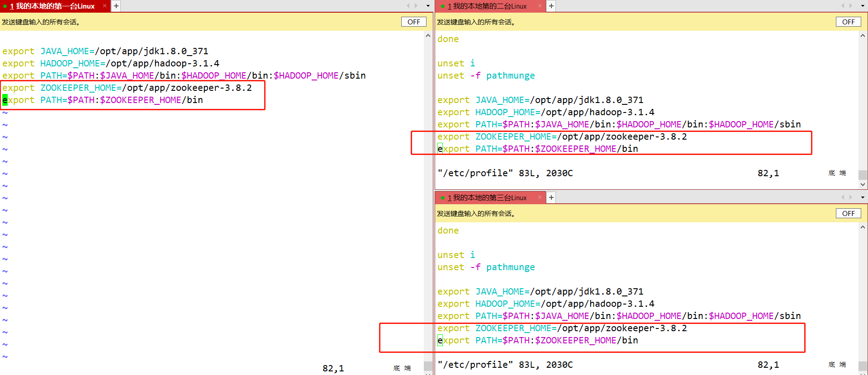Switch to the 我的本地的第一台Linux tab
The height and width of the screenshot is (375, 868).
[52, 6]
